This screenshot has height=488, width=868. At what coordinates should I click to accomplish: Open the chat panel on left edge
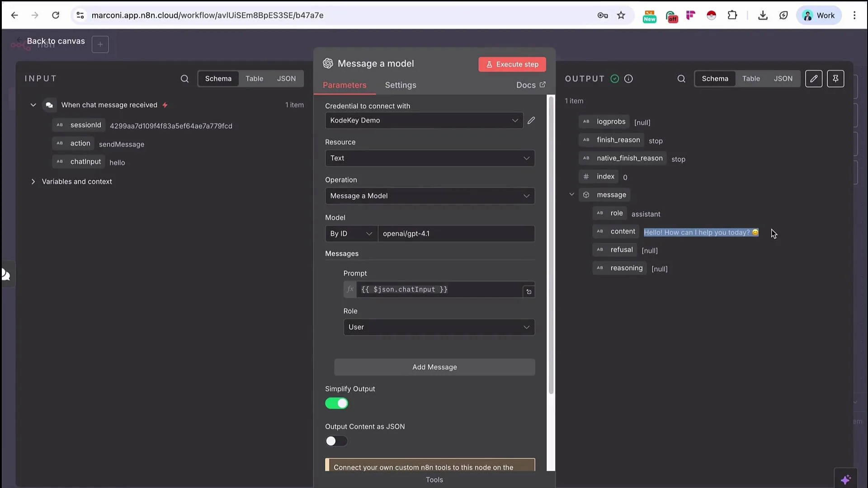6,274
